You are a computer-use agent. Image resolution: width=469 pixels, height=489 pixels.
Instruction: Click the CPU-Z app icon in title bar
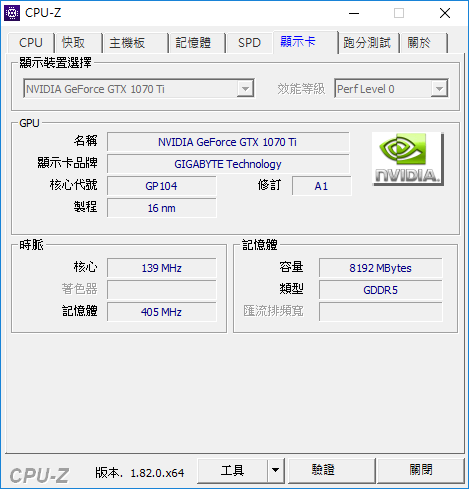[12, 13]
